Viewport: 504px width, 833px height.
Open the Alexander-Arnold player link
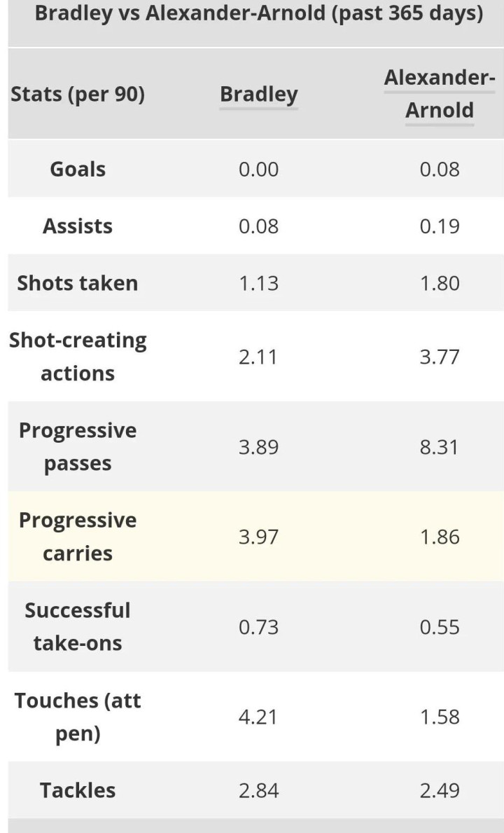pyautogui.click(x=440, y=94)
